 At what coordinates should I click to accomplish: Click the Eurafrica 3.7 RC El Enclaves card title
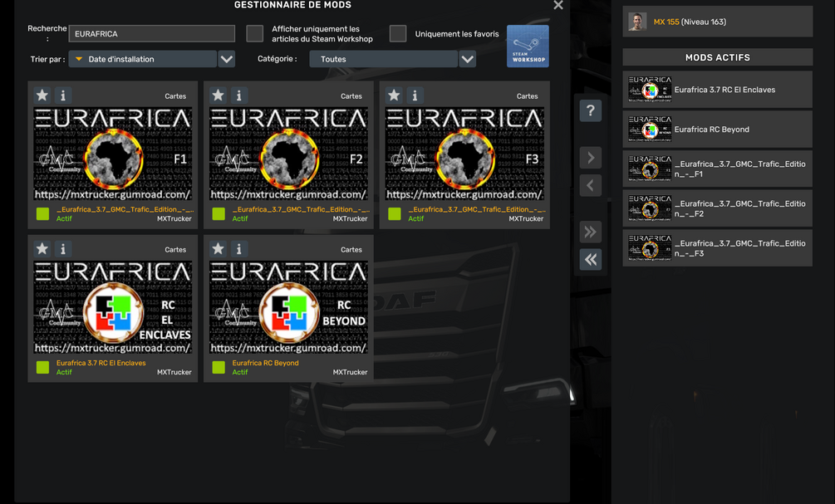tap(101, 363)
